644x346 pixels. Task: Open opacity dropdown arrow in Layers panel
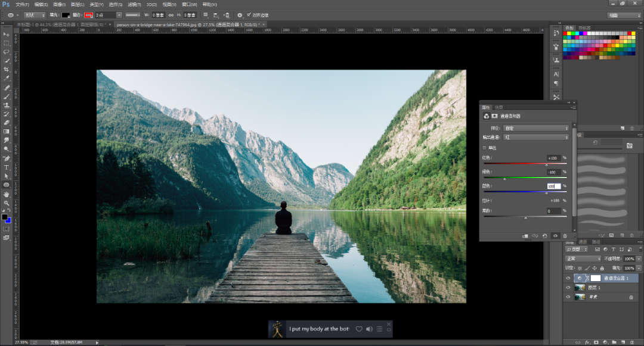[639, 258]
